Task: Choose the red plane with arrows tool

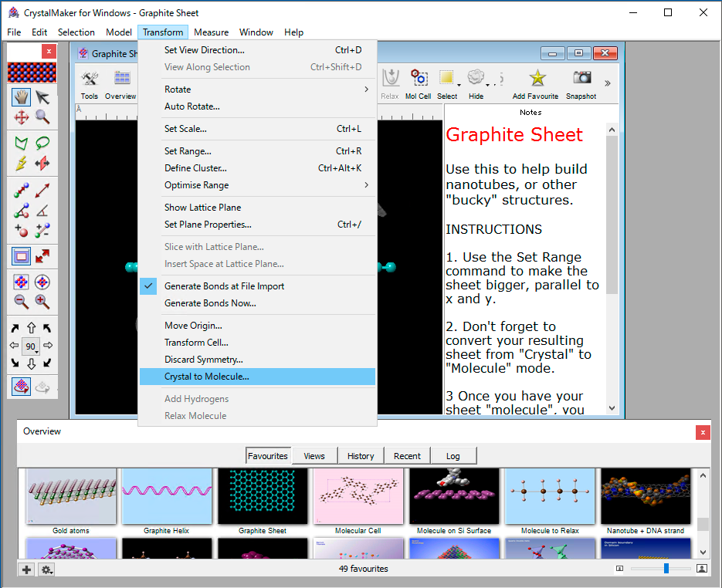Action: [42, 164]
